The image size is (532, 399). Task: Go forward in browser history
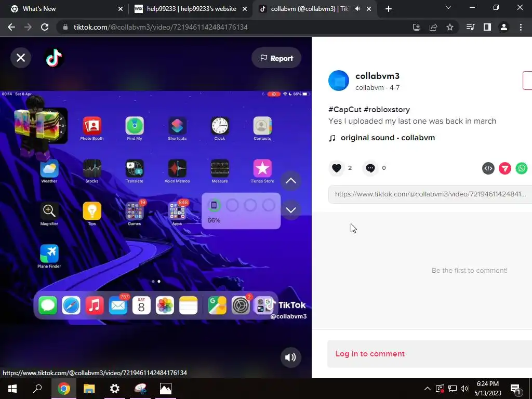28,27
